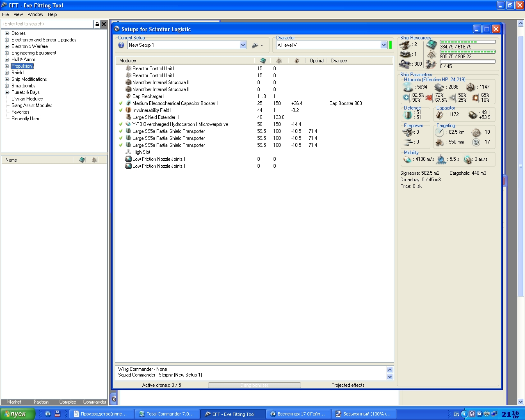The height and width of the screenshot is (420, 525).
Task: Click the powergrid usage bar showing 905.75 / 909.22
Action: (468, 52)
